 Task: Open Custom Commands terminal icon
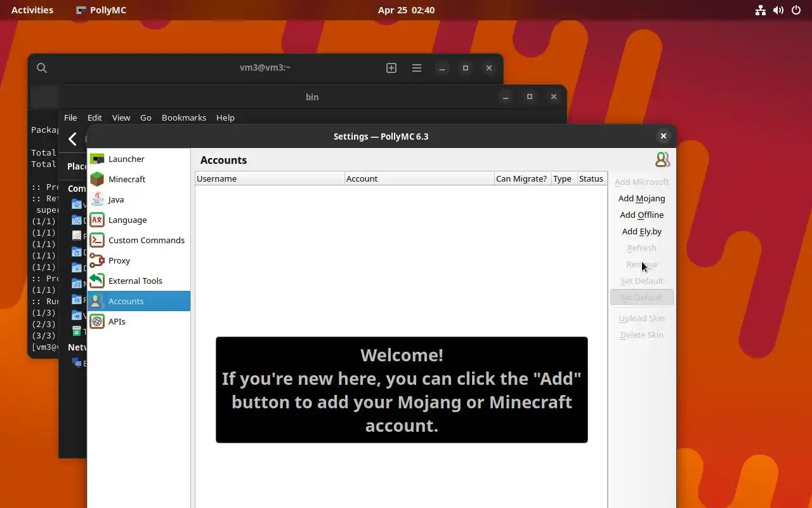pos(97,240)
